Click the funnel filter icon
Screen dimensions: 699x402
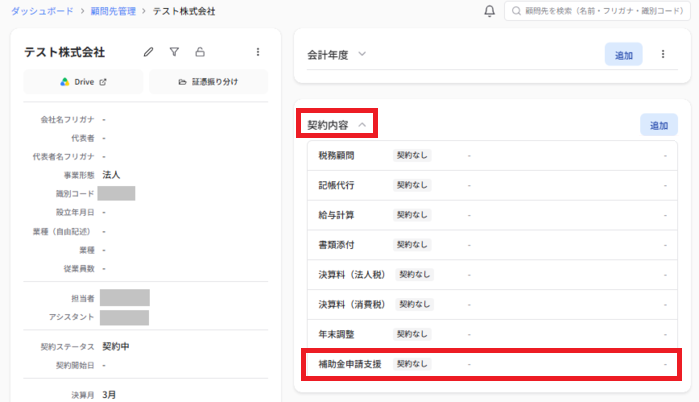click(174, 52)
